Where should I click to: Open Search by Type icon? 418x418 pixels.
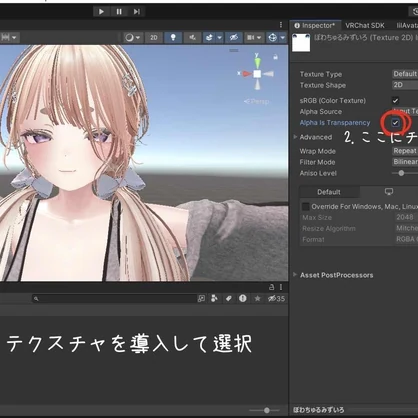(214, 299)
